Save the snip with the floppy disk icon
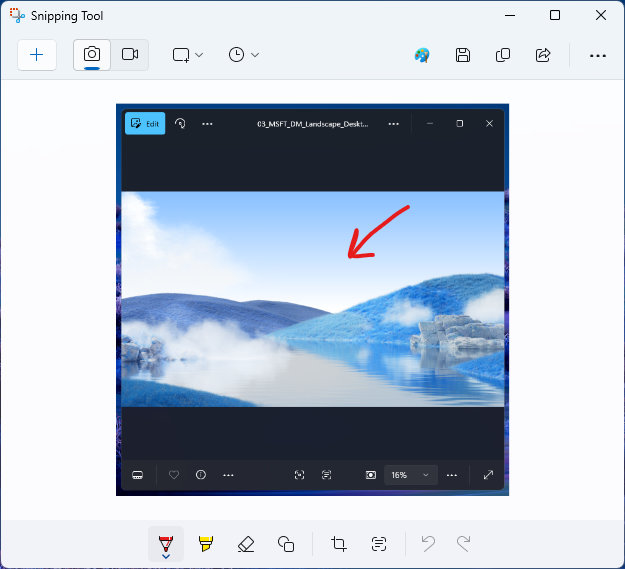This screenshot has width=625, height=569. (462, 55)
